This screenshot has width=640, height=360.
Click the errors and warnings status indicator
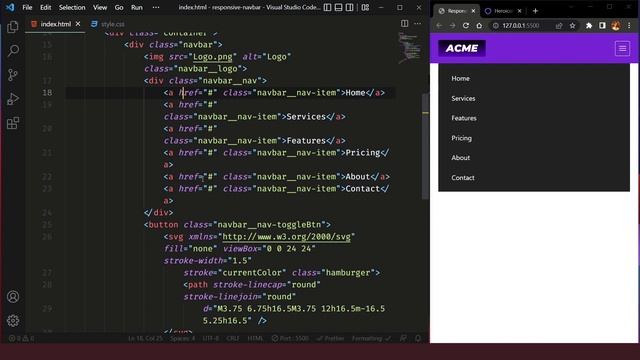coord(21,338)
